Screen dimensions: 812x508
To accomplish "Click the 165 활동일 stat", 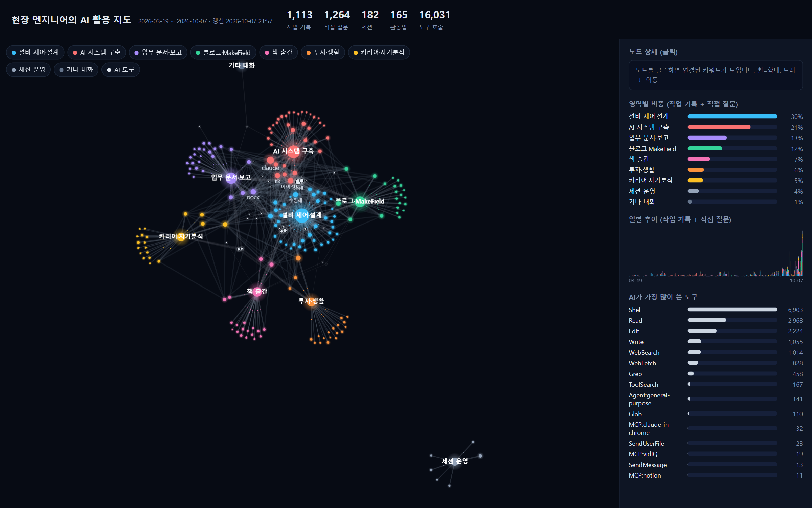I will [x=399, y=20].
